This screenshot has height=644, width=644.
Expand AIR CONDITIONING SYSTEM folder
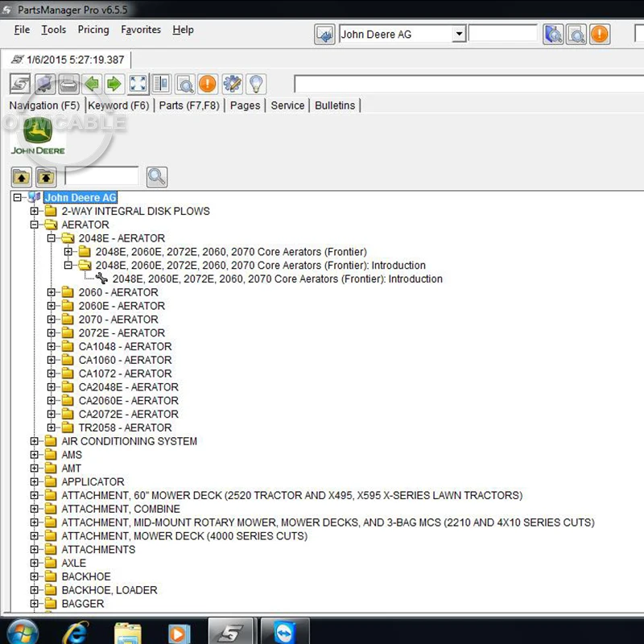(34, 441)
